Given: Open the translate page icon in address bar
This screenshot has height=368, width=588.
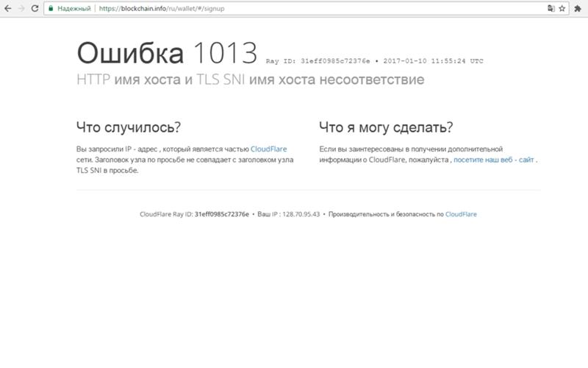Looking at the screenshot, I should click(x=551, y=8).
